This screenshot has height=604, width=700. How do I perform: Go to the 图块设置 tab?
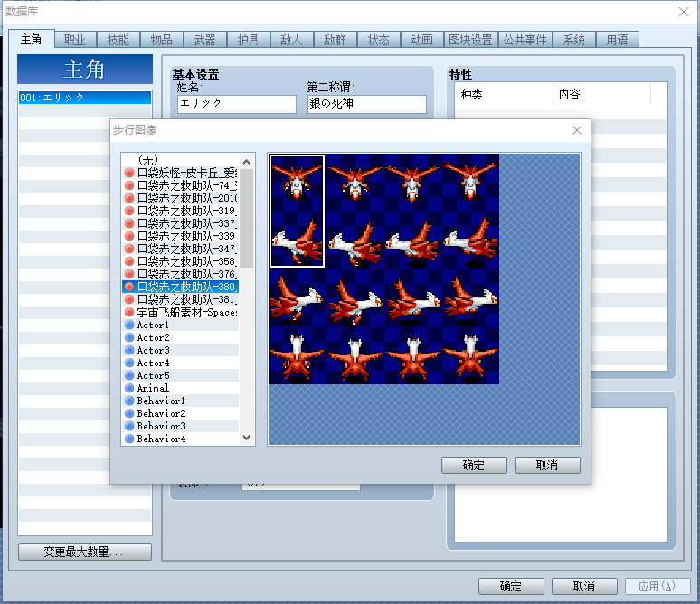[470, 40]
